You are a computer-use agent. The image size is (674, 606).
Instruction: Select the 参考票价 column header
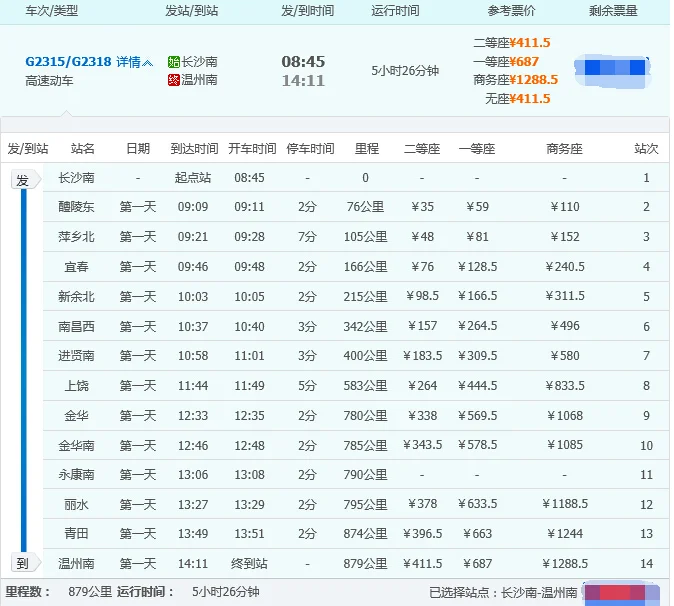pyautogui.click(x=511, y=11)
